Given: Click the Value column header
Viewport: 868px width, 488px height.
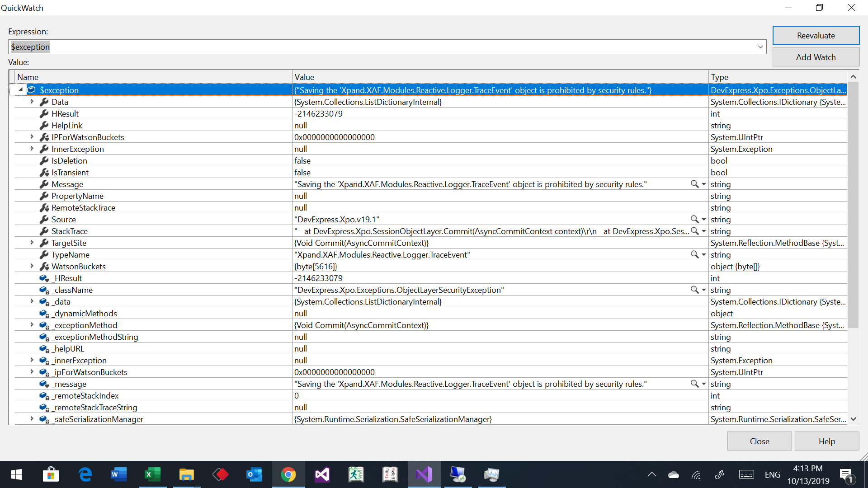Looking at the screenshot, I should pos(500,77).
